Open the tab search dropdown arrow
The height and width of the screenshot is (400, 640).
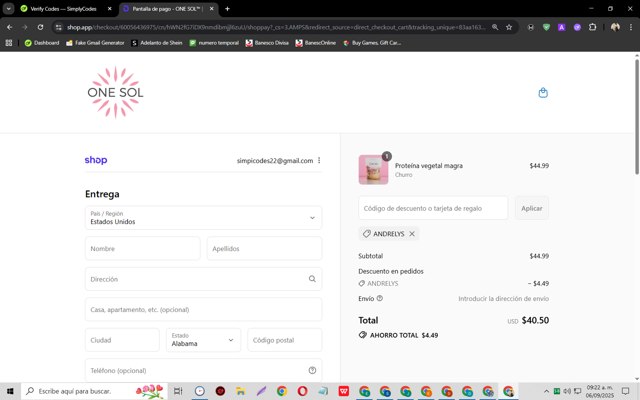tap(8, 9)
